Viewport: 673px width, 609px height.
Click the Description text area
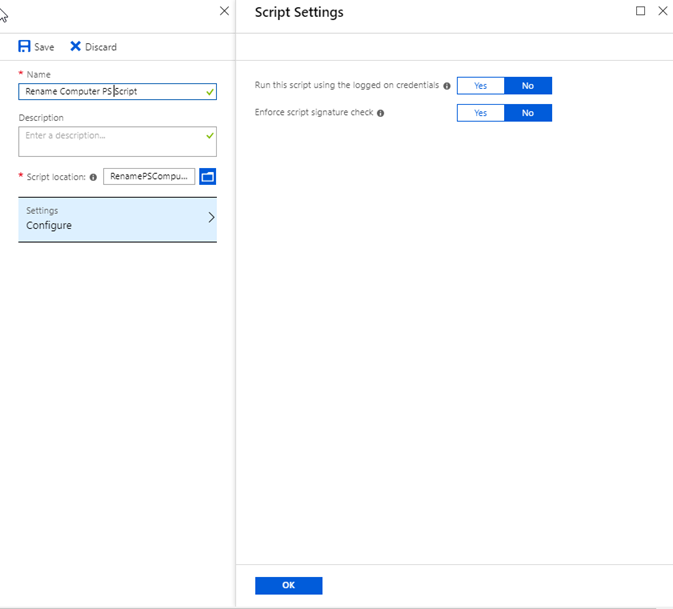coord(118,142)
